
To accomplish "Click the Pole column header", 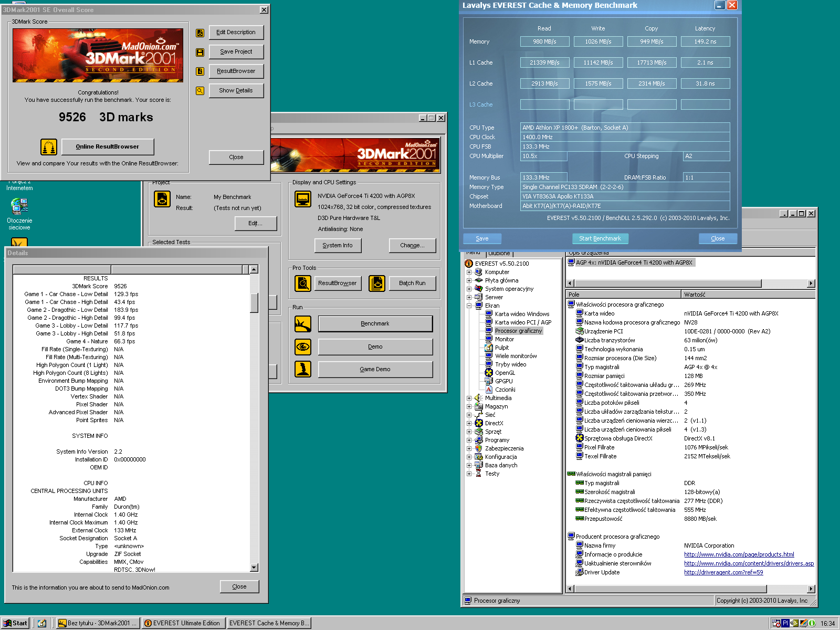I will click(623, 295).
